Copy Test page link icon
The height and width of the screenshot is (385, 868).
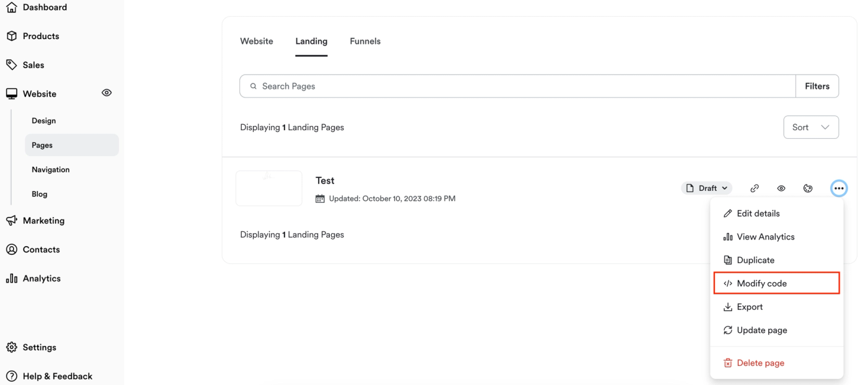pos(755,188)
